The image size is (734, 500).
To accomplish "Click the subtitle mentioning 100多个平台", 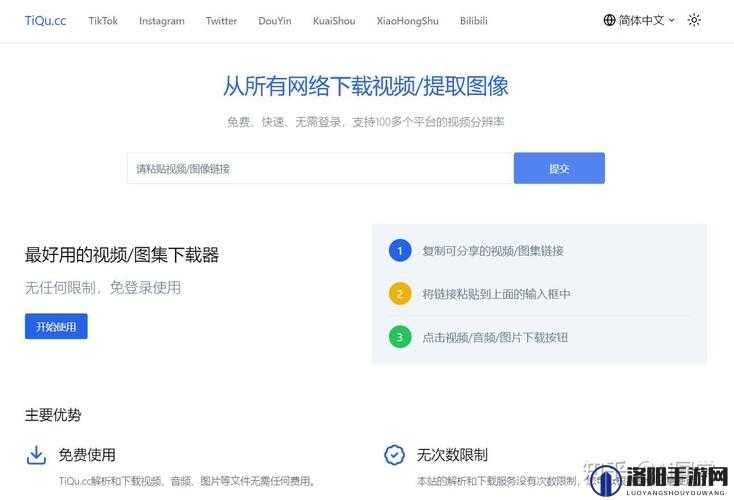I will pyautogui.click(x=366, y=122).
